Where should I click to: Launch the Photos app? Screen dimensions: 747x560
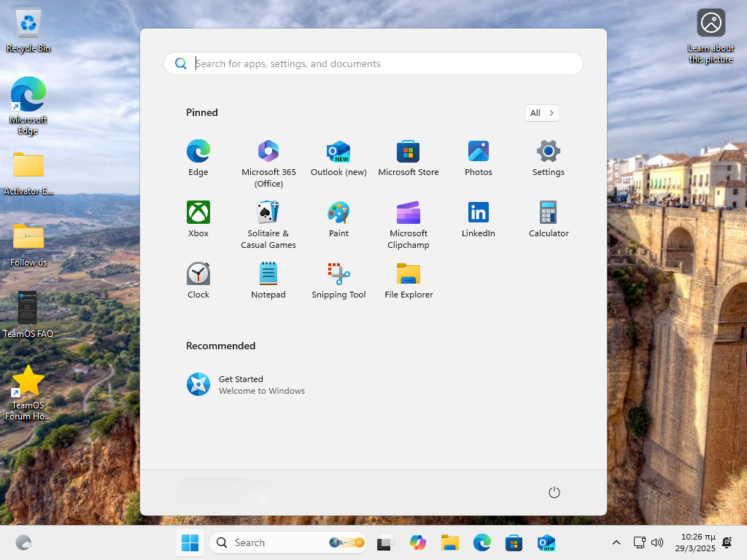479,158
